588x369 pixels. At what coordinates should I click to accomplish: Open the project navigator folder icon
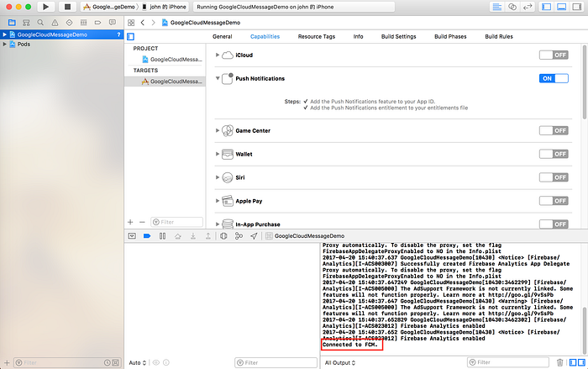point(12,23)
